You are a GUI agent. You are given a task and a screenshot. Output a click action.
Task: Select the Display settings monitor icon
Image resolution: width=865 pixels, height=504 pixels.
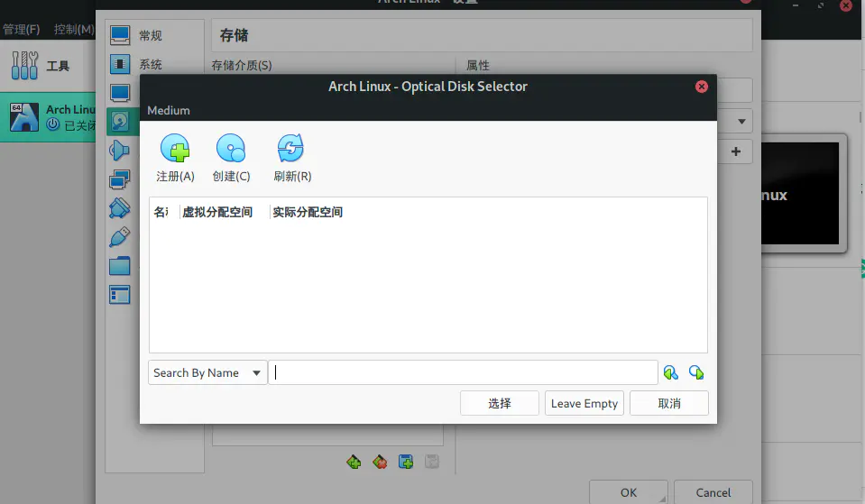[x=120, y=93]
